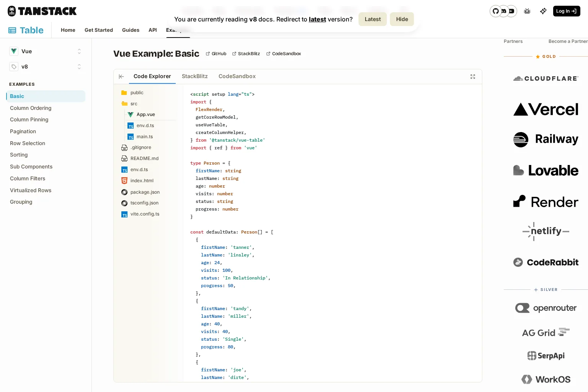Open the YouTube icon in the header
Screen dimensions: 588x392
(511, 11)
